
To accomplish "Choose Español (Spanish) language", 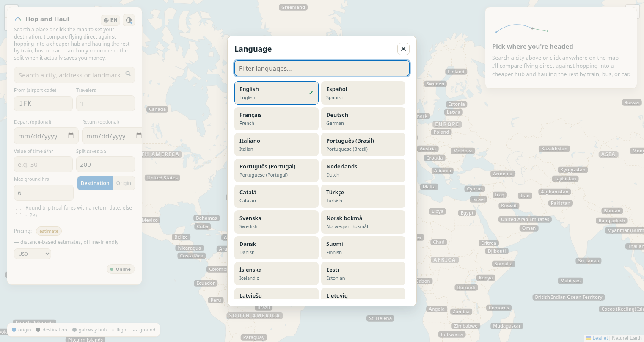I will pos(363,93).
